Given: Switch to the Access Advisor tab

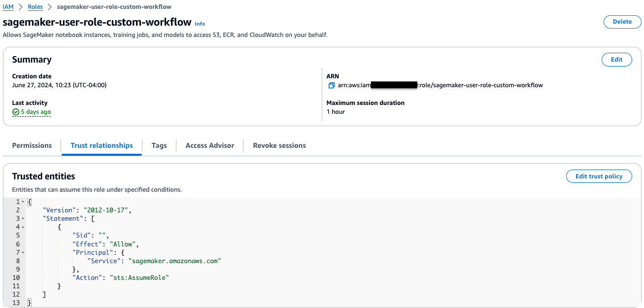Looking at the screenshot, I should 209,145.
